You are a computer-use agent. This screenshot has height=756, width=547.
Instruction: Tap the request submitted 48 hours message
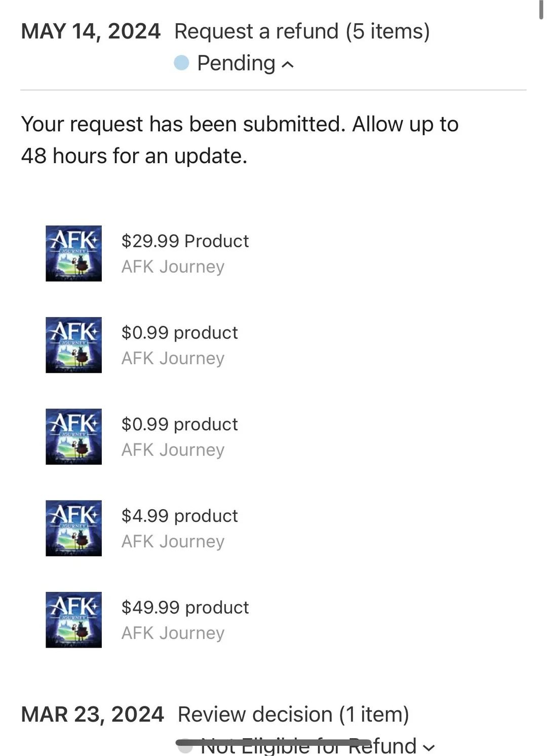click(240, 140)
